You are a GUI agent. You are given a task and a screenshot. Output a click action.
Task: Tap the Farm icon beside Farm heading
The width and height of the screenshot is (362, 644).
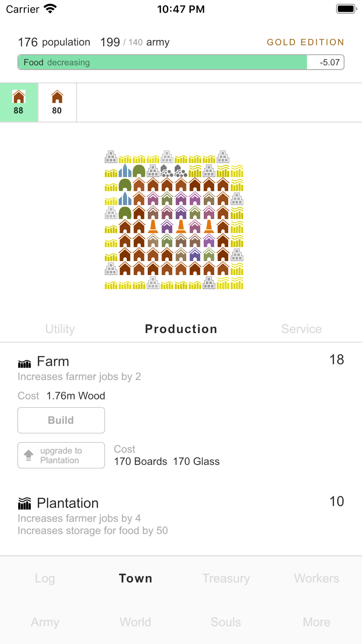point(24,363)
